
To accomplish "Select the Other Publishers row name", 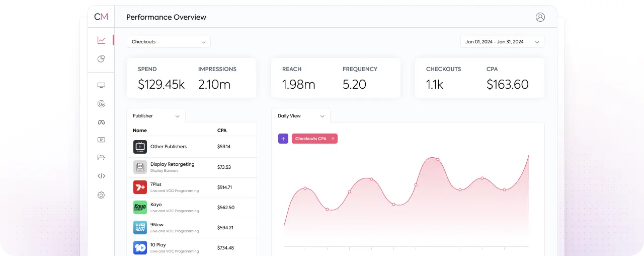I will click(x=169, y=147).
